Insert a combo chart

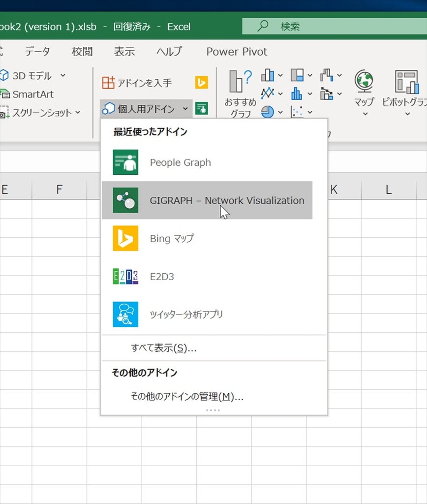327,94
